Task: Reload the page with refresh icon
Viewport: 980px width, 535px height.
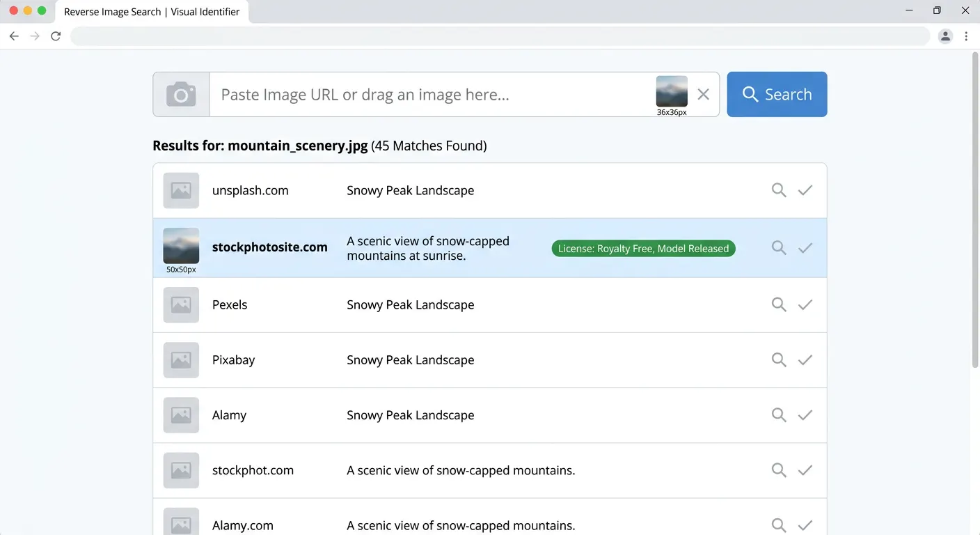Action: point(56,36)
